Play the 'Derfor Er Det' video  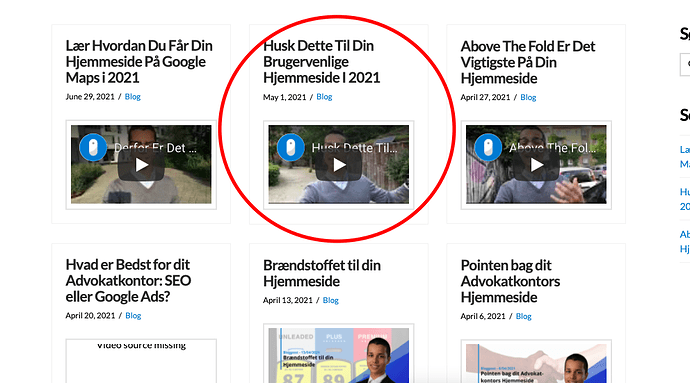[x=141, y=165]
